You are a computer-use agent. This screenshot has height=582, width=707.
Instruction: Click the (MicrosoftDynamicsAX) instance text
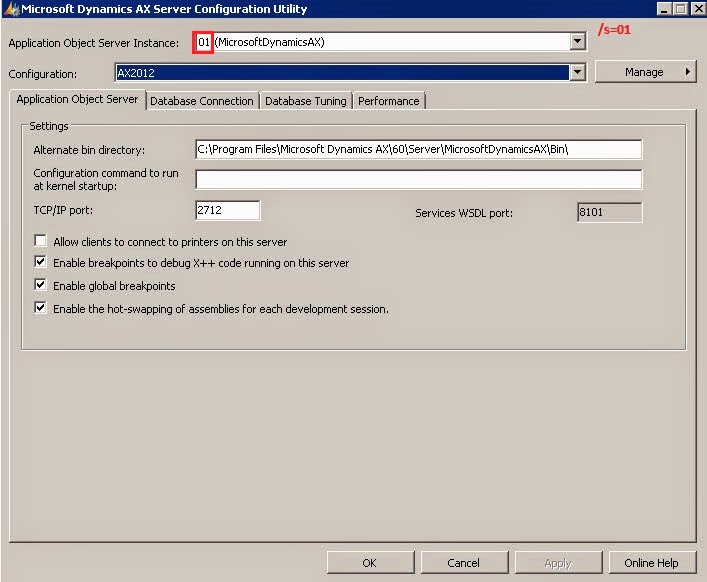270,42
